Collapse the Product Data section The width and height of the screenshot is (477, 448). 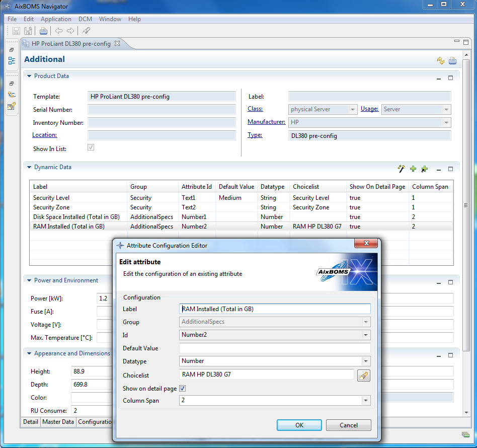click(29, 77)
